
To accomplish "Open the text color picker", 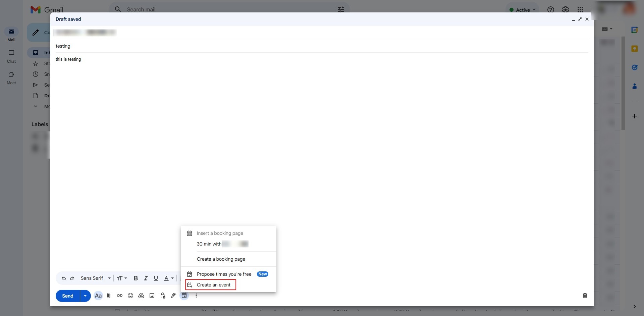I will [168, 278].
